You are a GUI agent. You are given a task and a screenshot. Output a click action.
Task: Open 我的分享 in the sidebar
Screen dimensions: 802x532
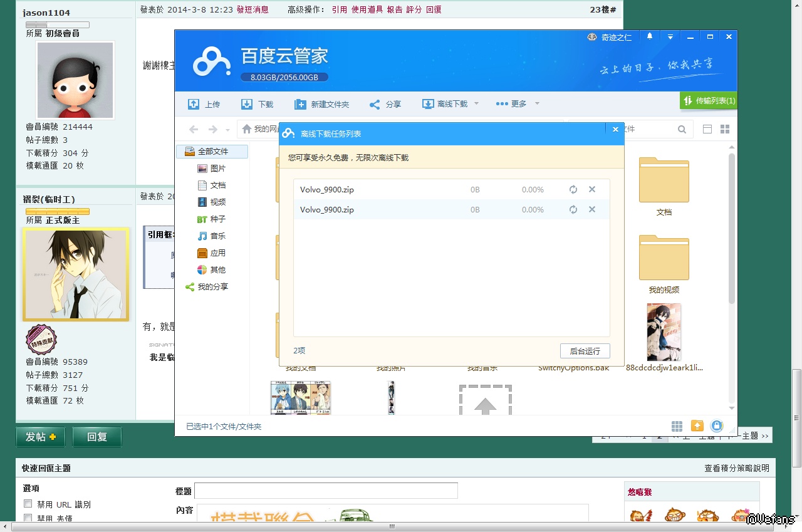tap(207, 287)
